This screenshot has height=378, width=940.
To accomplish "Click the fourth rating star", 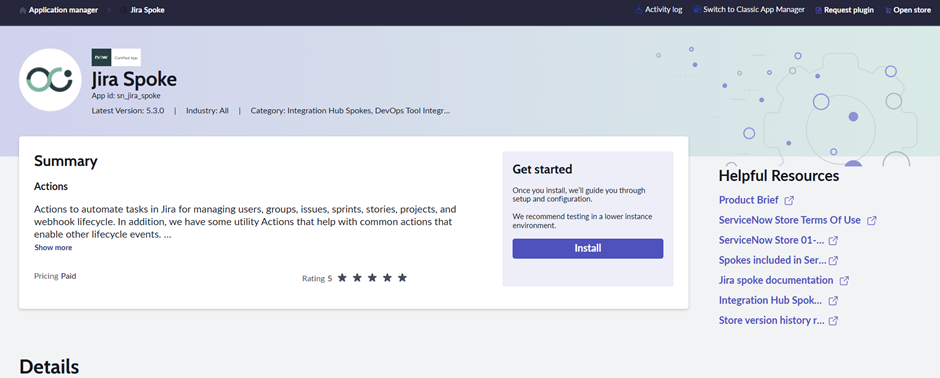I will 387,278.
